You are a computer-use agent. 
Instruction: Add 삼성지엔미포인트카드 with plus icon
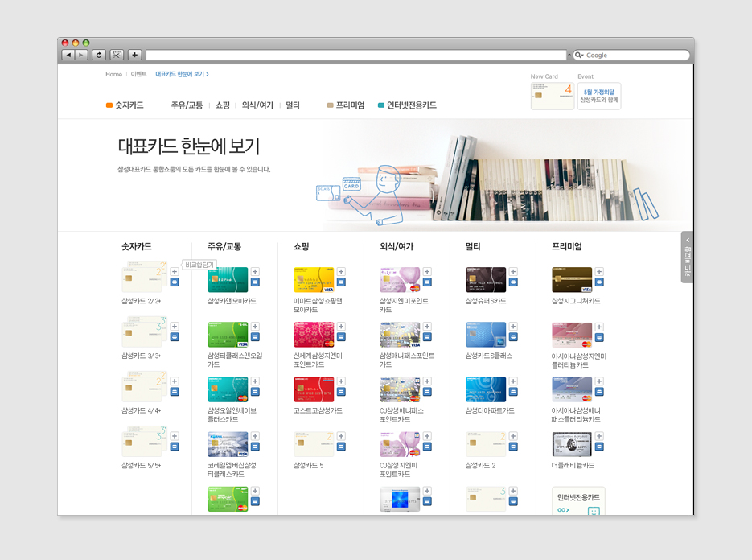click(427, 272)
